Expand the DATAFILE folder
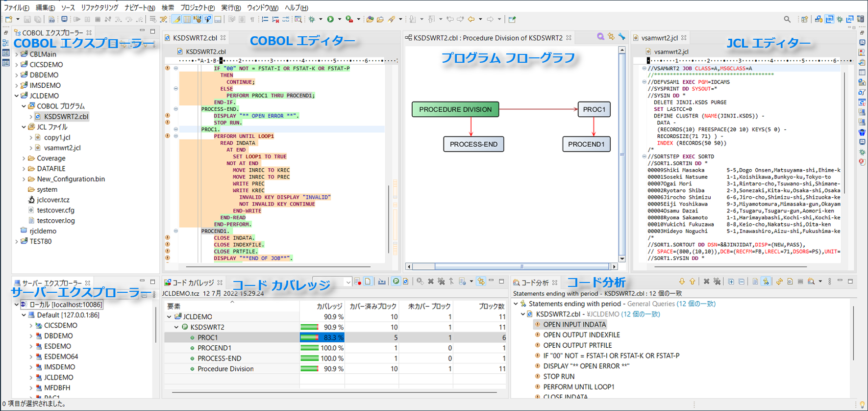868x411 pixels. pos(24,169)
